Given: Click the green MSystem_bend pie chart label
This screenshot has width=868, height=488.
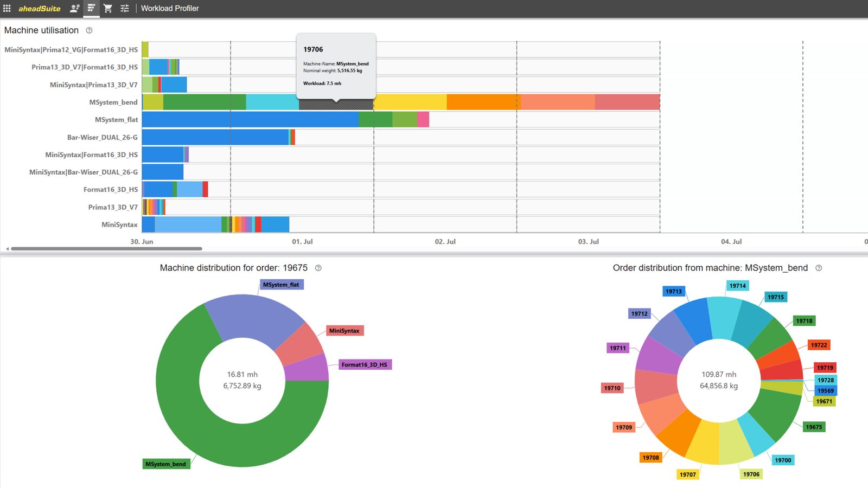Looking at the screenshot, I should point(166,464).
